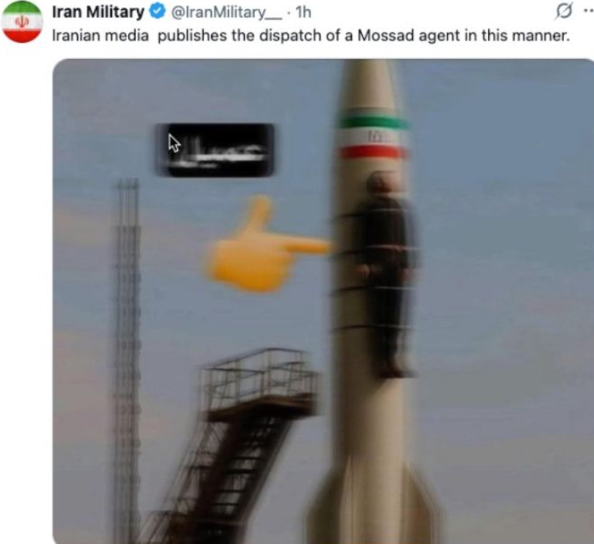594x544 pixels.
Task: Click the pointing hand emoji in the image
Action: coord(267,244)
